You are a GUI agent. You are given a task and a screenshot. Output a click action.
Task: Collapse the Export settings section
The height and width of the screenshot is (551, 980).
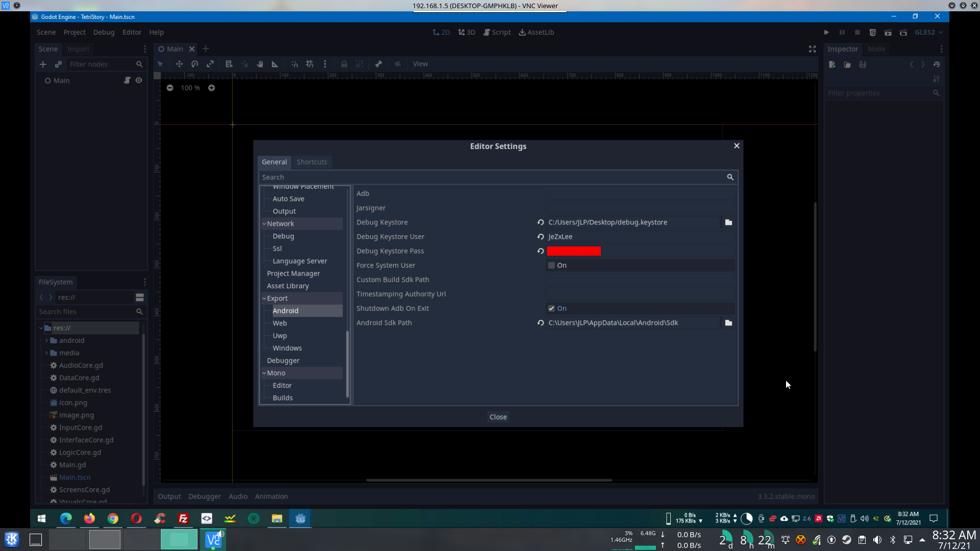[x=264, y=298]
